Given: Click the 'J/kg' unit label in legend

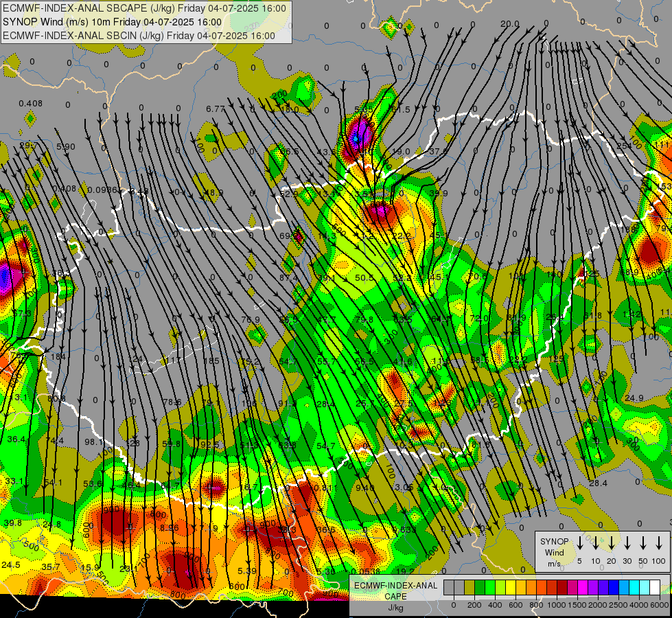Looking at the screenshot, I should click(395, 608).
